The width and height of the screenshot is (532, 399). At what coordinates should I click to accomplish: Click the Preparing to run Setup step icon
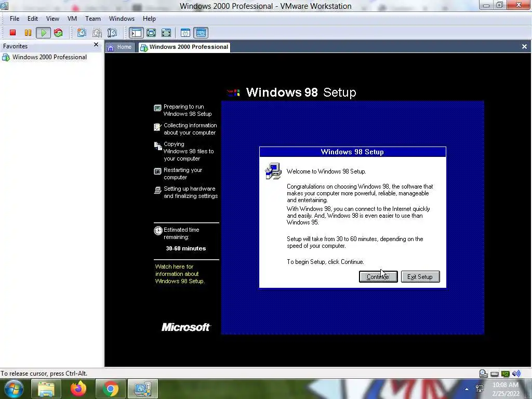[157, 108]
